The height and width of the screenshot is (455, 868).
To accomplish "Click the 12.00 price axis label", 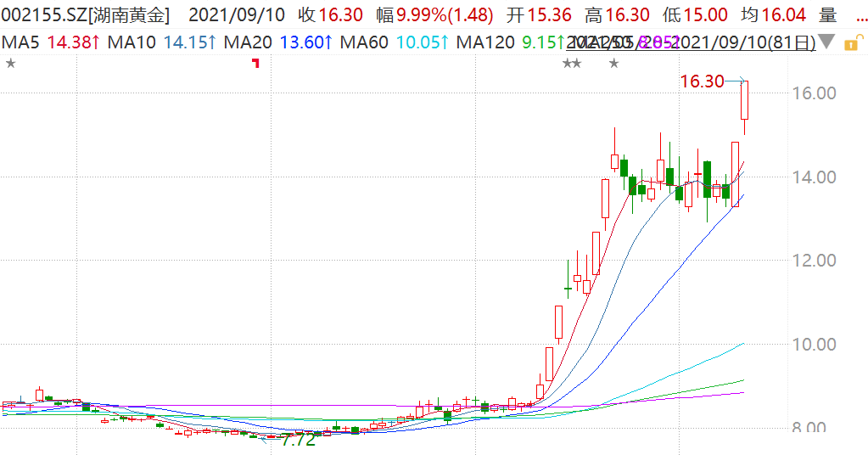I will click(814, 260).
